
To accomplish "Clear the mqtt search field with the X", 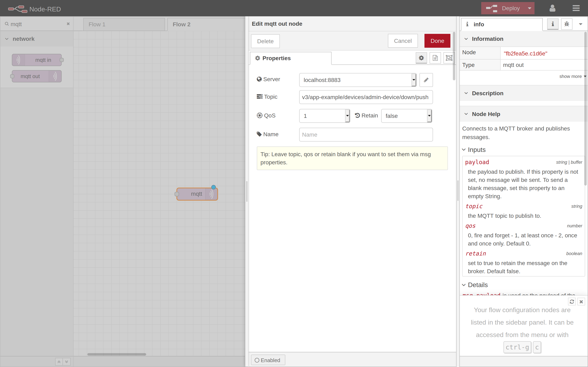I will click(x=68, y=23).
